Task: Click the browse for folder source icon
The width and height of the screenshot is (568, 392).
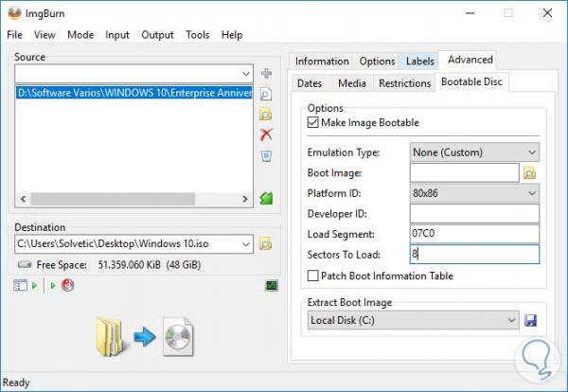Action: coord(266,115)
